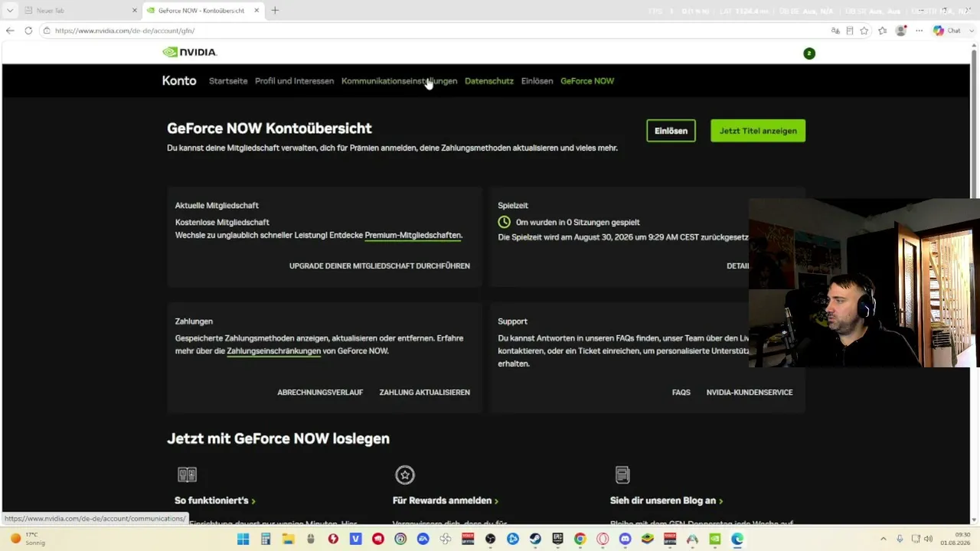Switch to the Neuer Tab tab

click(80, 11)
